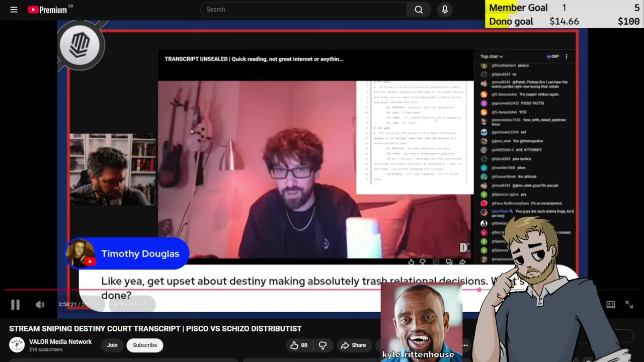Click the '21K subscribers' text
The width and height of the screenshot is (644, 362).
point(46,349)
